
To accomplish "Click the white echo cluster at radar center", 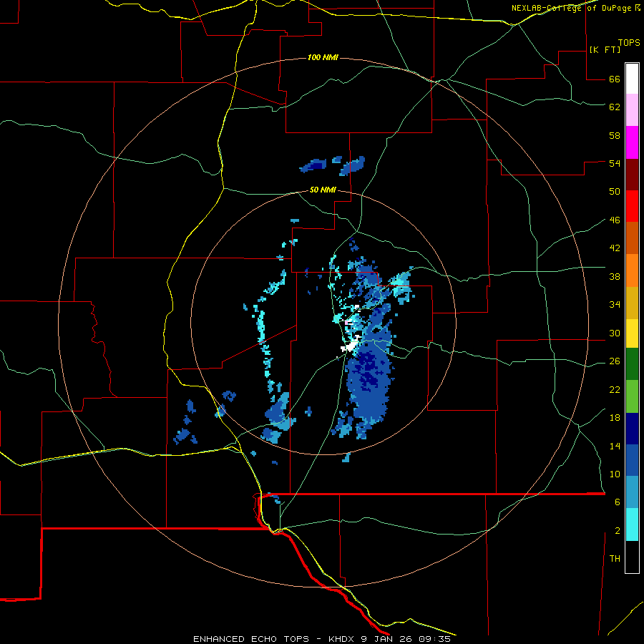I will [350, 347].
